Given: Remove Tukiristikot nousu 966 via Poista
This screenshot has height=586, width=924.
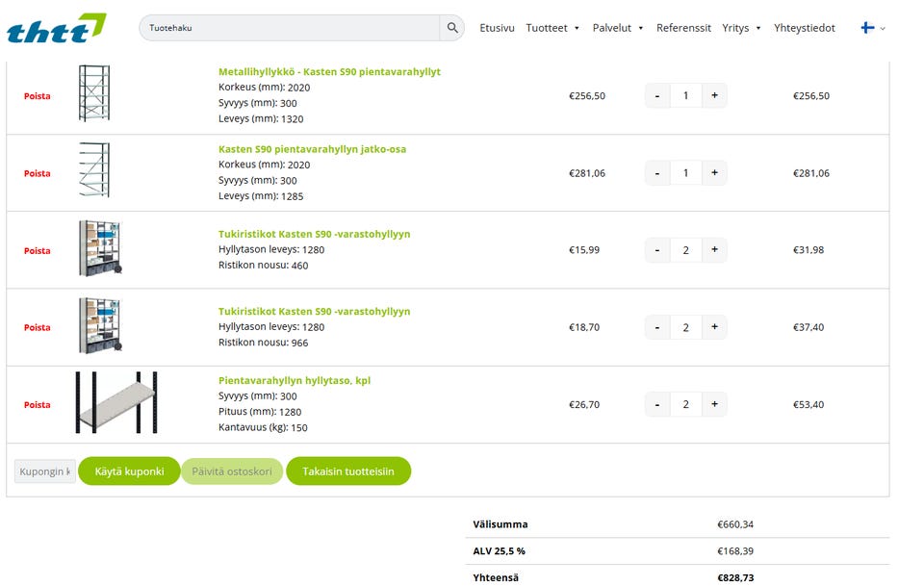Looking at the screenshot, I should tap(38, 327).
